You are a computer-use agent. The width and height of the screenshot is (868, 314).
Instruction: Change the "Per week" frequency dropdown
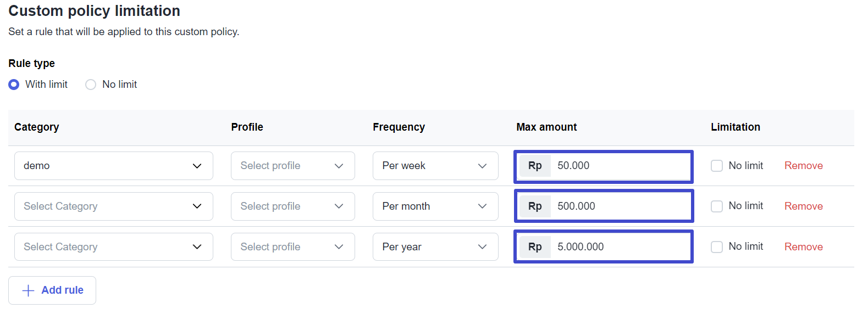click(435, 166)
